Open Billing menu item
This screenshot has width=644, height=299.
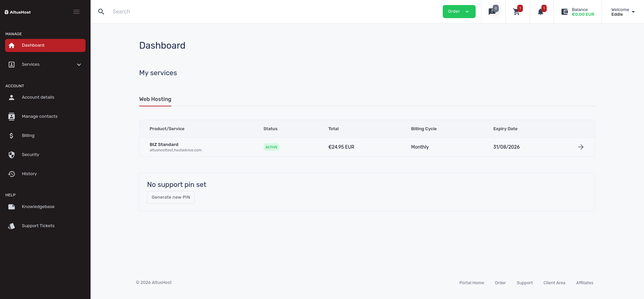(45, 136)
